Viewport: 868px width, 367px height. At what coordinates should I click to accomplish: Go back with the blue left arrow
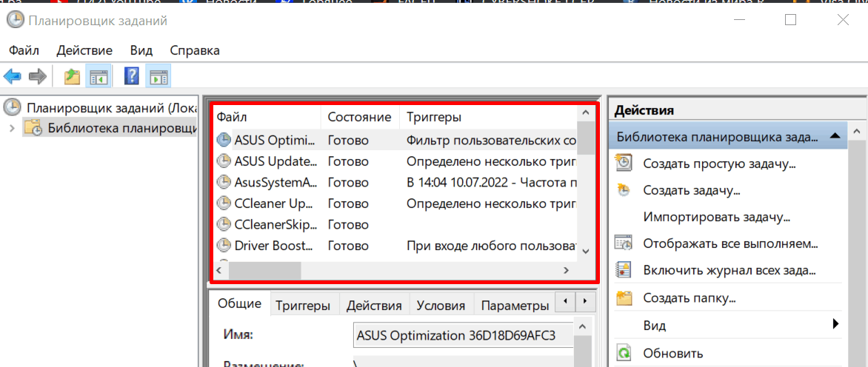pyautogui.click(x=12, y=76)
